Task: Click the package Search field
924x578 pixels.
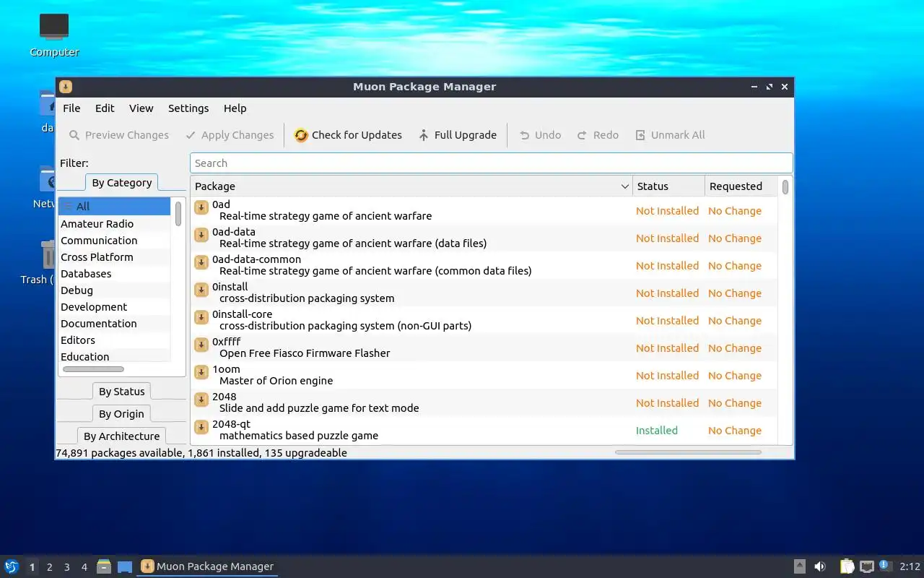Action: 491,163
